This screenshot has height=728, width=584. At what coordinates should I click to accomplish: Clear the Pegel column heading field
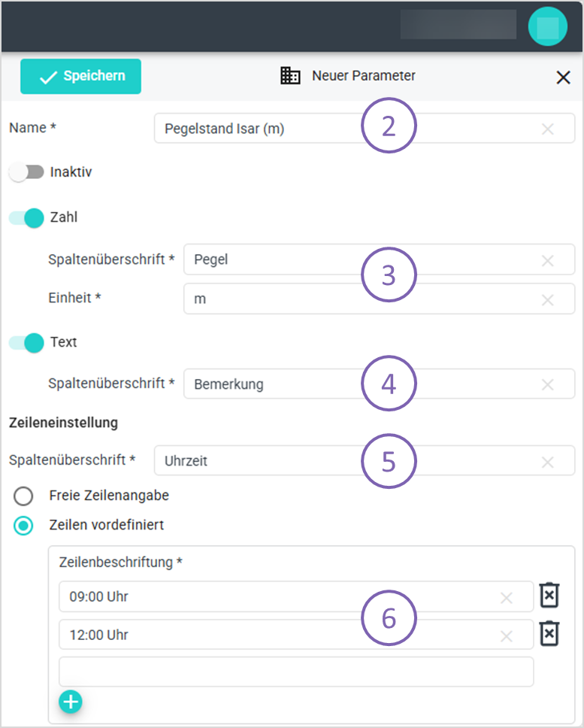[548, 260]
